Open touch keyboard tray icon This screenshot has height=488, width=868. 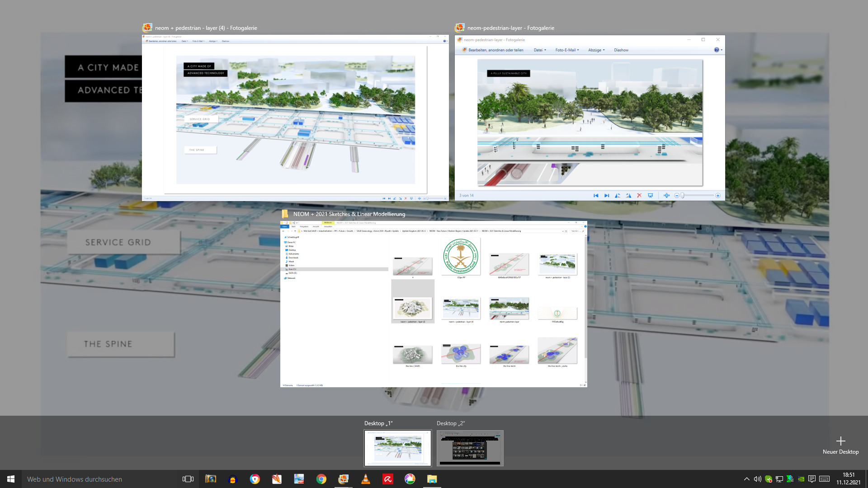[824, 479]
